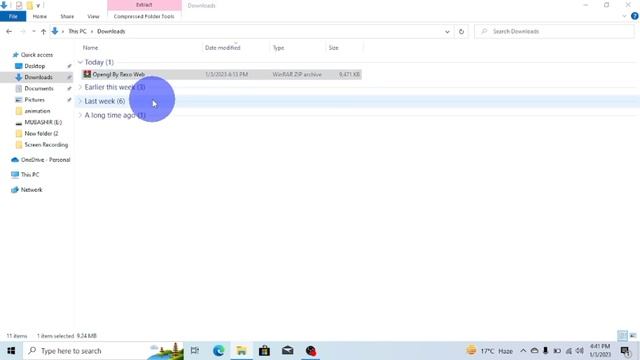640x360 pixels.
Task: Refresh the Downloads folder
Action: tap(461, 31)
